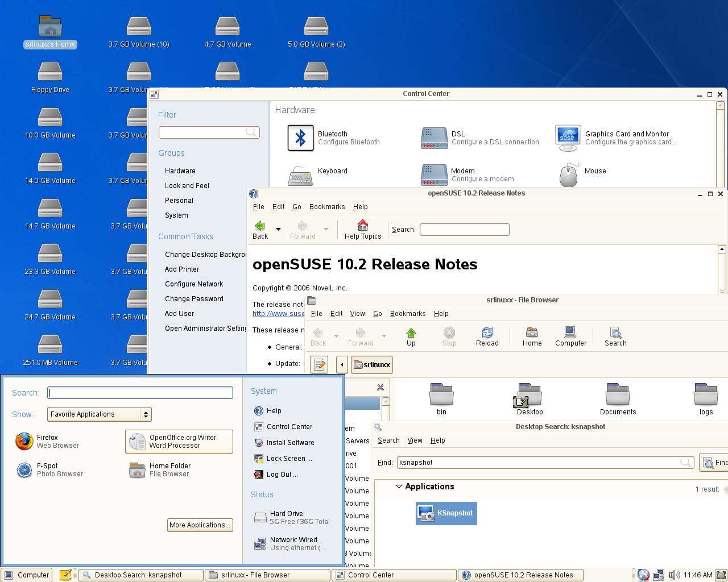Open Search menu in Desktop Search window

pyautogui.click(x=388, y=440)
